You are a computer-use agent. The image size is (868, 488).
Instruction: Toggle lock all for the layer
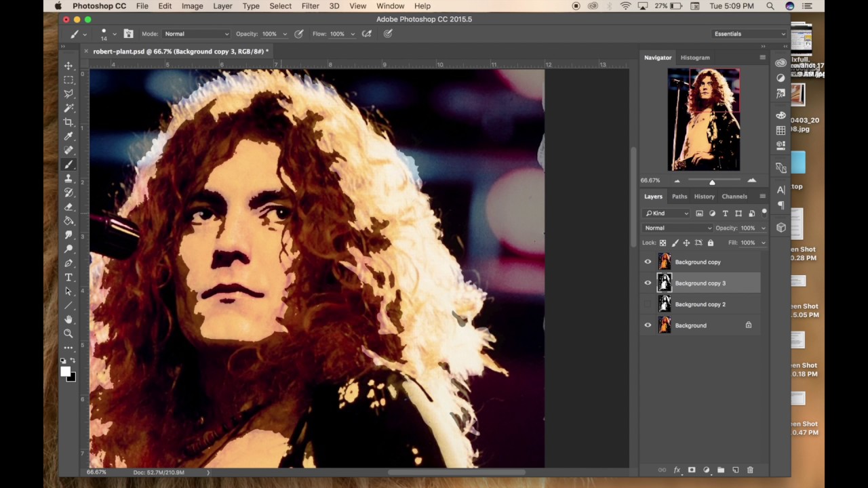pos(711,243)
